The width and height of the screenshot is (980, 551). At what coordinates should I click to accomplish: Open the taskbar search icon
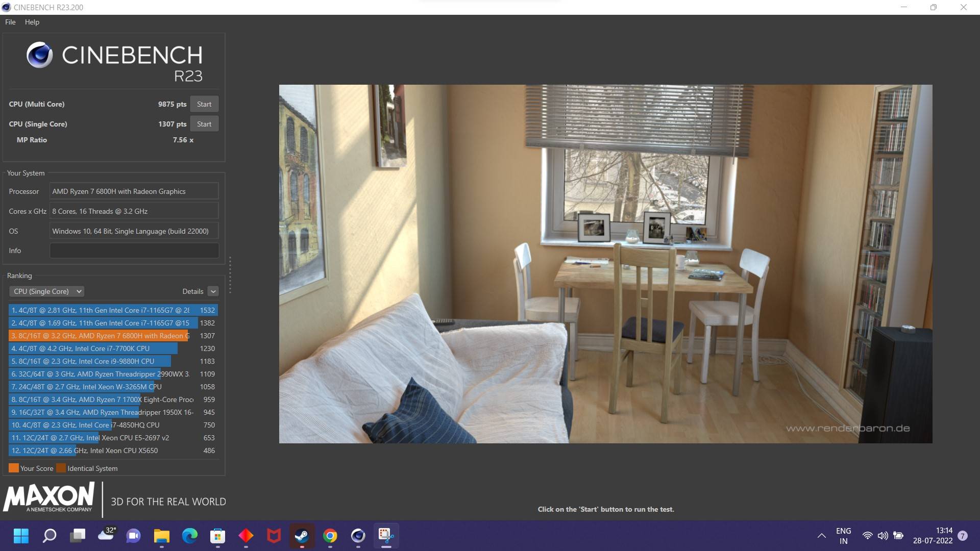(50, 536)
